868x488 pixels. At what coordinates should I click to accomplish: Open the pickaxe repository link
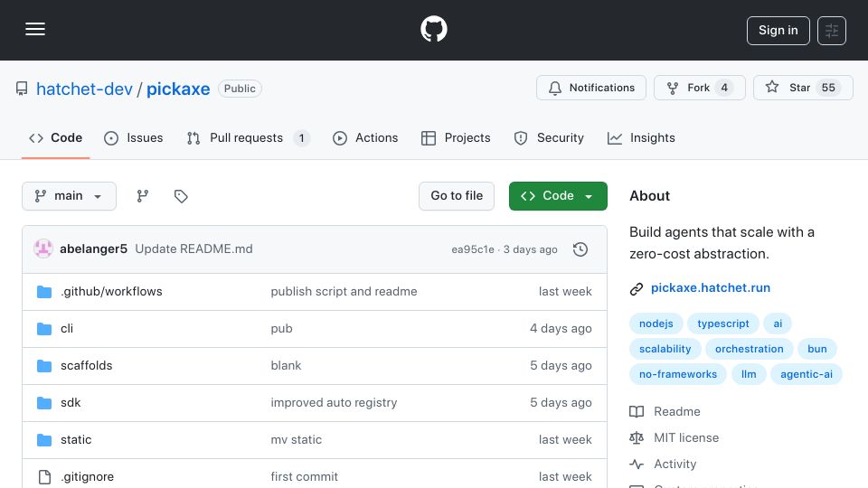pos(178,89)
